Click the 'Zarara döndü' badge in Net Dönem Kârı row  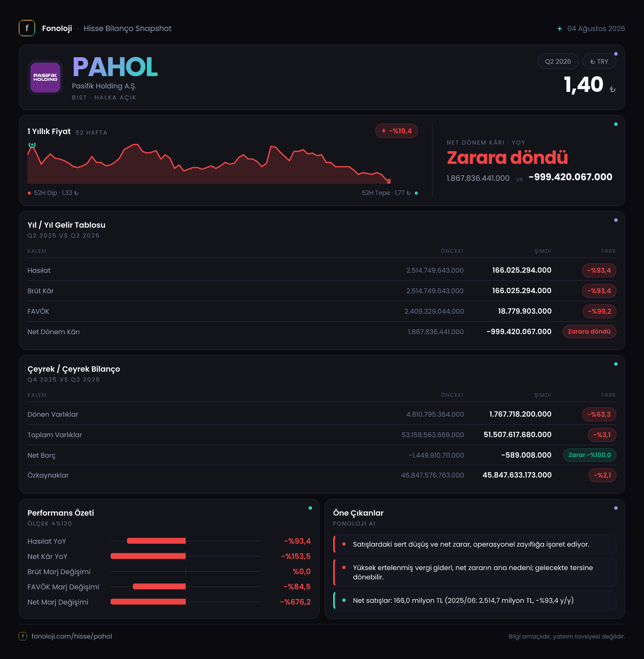pos(589,331)
